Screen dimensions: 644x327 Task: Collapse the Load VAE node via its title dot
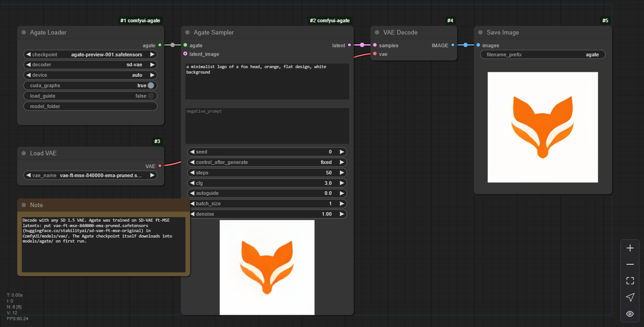pyautogui.click(x=24, y=154)
